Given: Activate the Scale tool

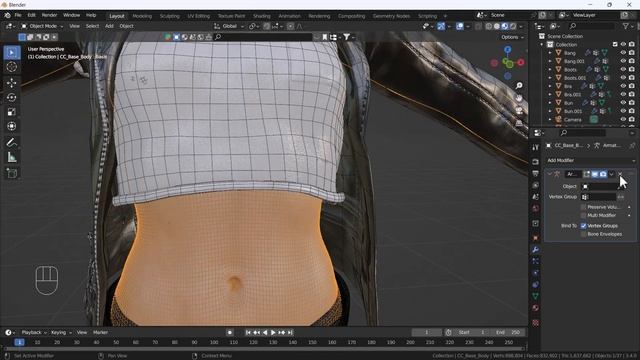Looking at the screenshot, I should [x=11, y=112].
